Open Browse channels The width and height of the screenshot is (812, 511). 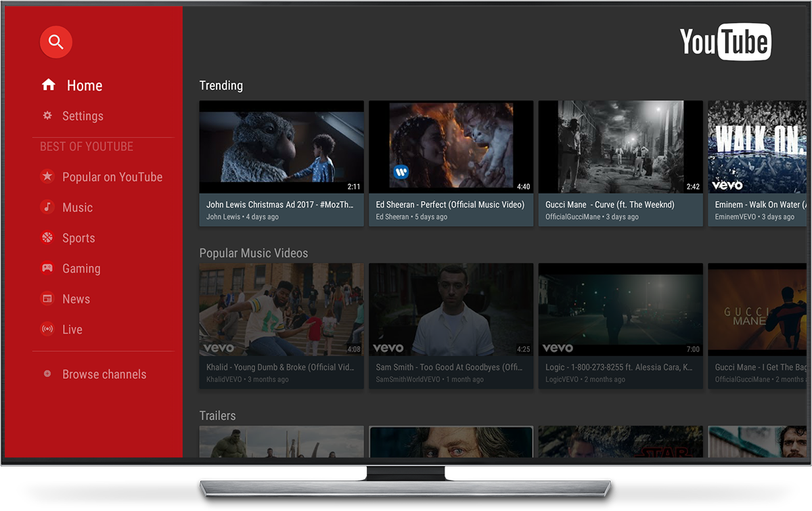pyautogui.click(x=104, y=374)
